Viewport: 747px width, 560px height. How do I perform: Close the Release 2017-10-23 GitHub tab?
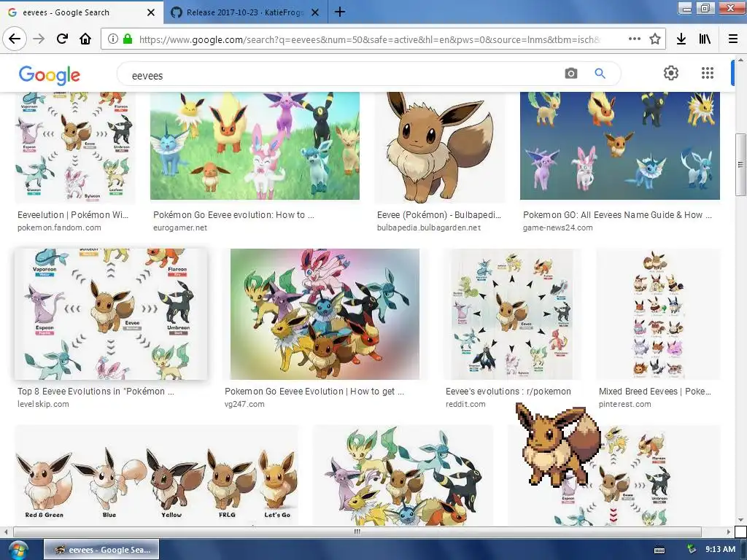[315, 12]
